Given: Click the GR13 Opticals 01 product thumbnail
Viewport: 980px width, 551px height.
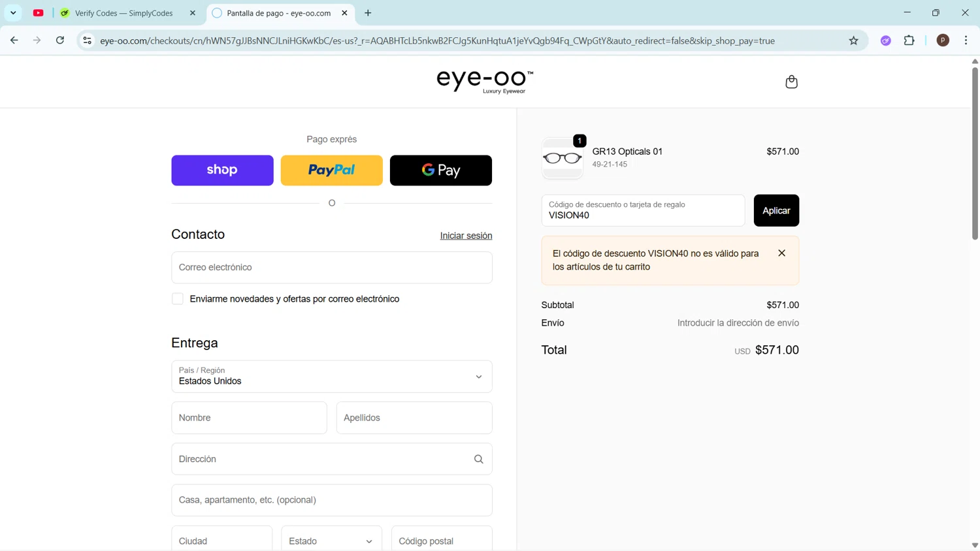Looking at the screenshot, I should (x=562, y=158).
